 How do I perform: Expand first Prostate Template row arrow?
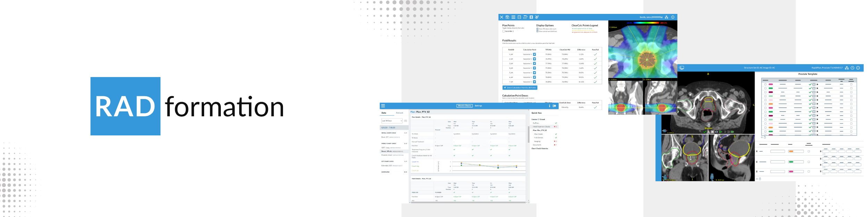coord(818,84)
